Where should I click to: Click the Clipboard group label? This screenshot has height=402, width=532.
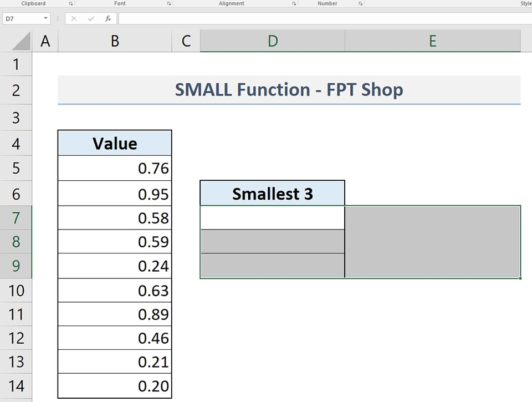point(33,3)
